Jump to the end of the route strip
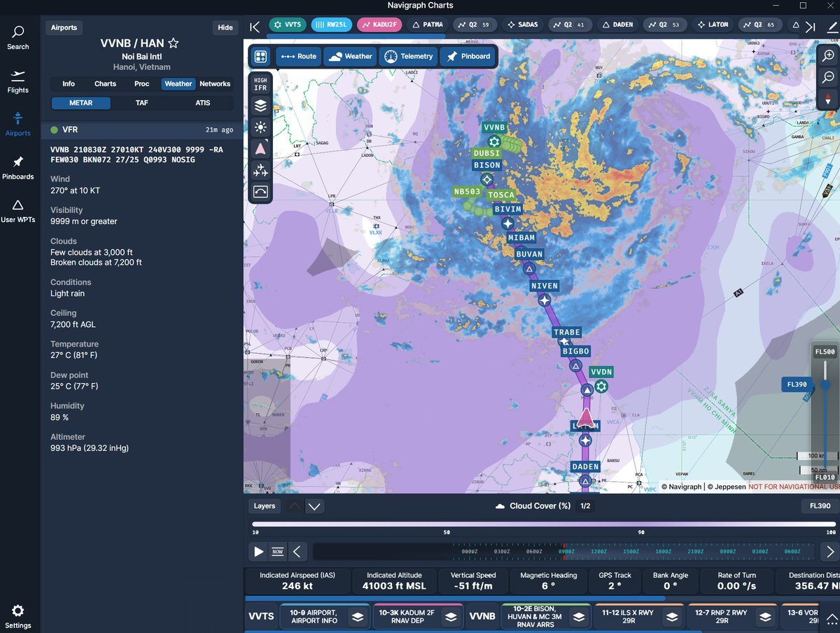Viewport: 840px width, 633px height. point(810,27)
